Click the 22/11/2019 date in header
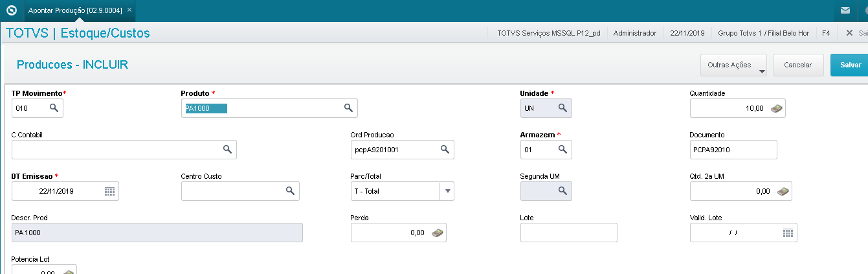The image size is (868, 274). [687, 32]
